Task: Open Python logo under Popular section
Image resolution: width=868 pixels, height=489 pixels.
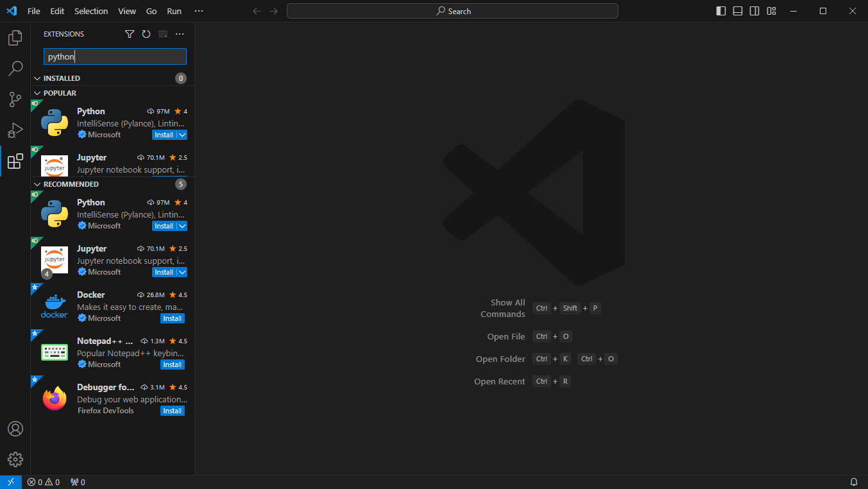Action: coord(55,123)
